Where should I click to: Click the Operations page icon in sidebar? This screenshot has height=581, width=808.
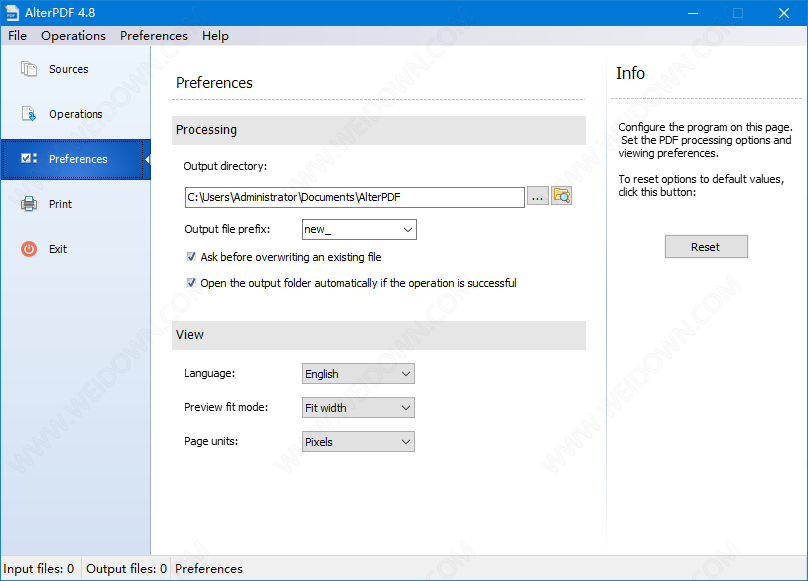pyautogui.click(x=29, y=114)
